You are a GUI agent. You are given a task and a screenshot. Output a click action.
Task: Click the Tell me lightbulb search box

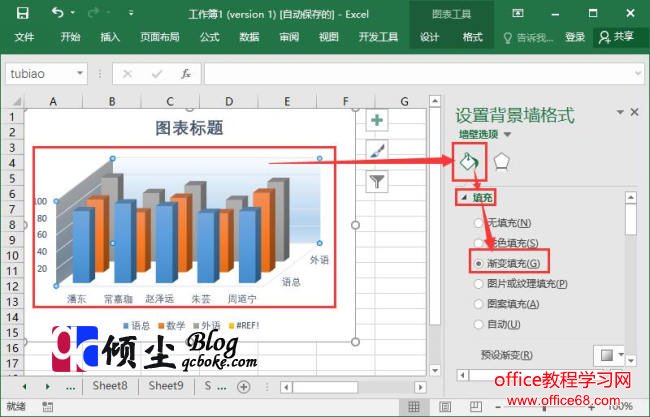pos(529,38)
